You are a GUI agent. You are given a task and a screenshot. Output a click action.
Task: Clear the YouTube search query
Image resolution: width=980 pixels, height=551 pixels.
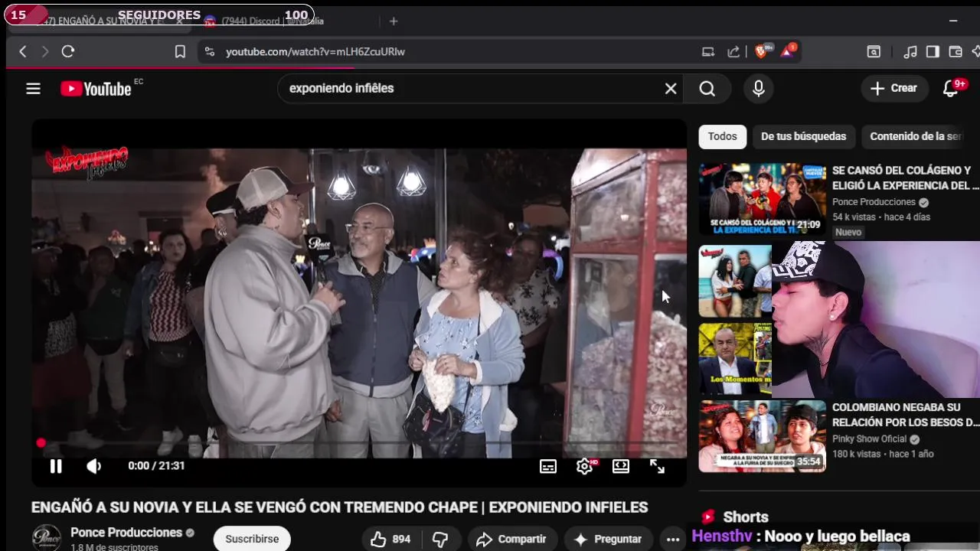tap(671, 89)
